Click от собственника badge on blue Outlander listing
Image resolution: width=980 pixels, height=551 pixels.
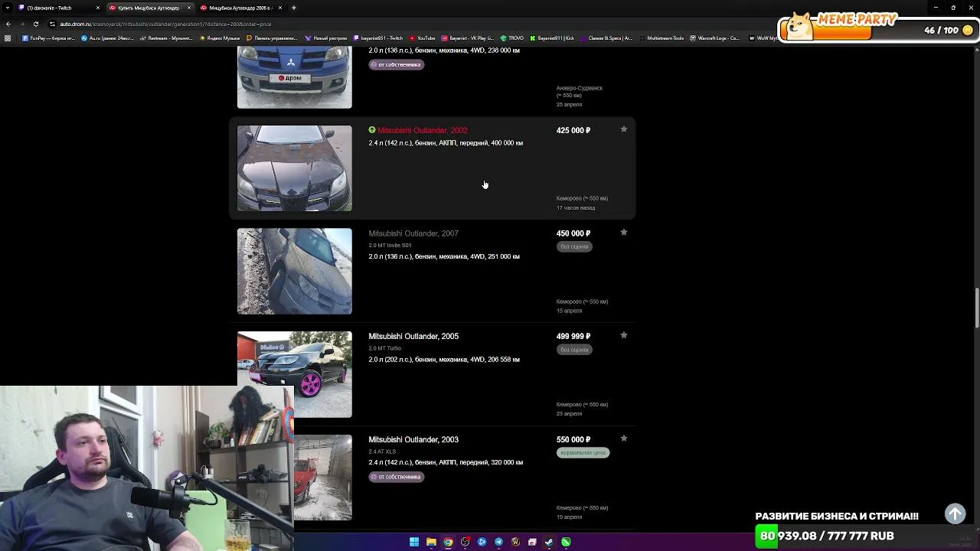click(x=397, y=64)
